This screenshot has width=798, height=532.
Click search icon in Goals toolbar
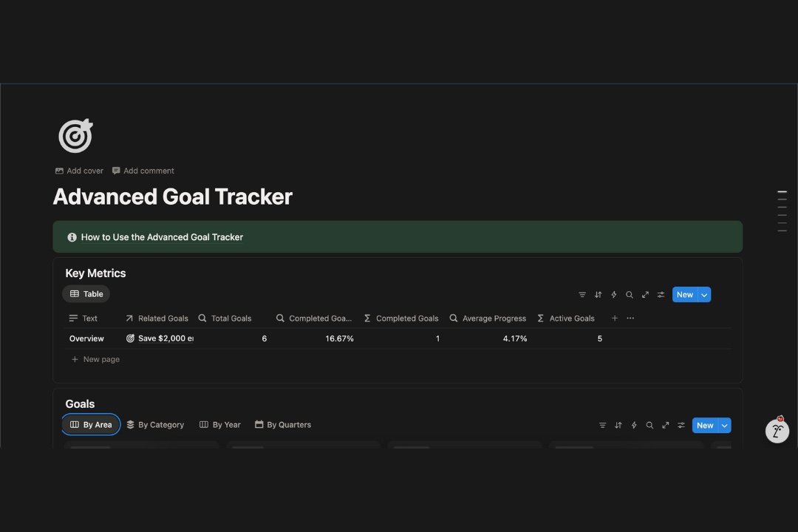(649, 426)
